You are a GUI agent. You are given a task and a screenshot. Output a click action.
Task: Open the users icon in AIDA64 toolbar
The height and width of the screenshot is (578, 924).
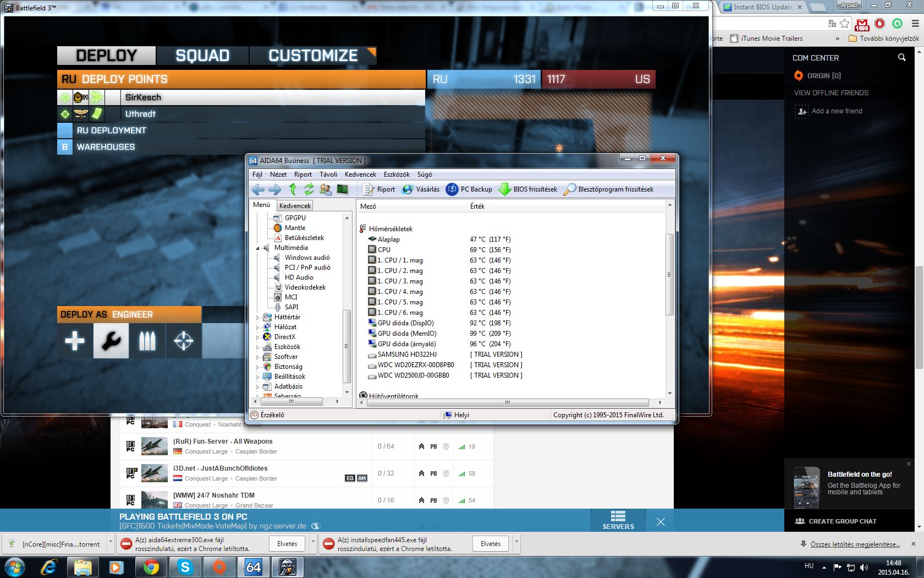326,189
